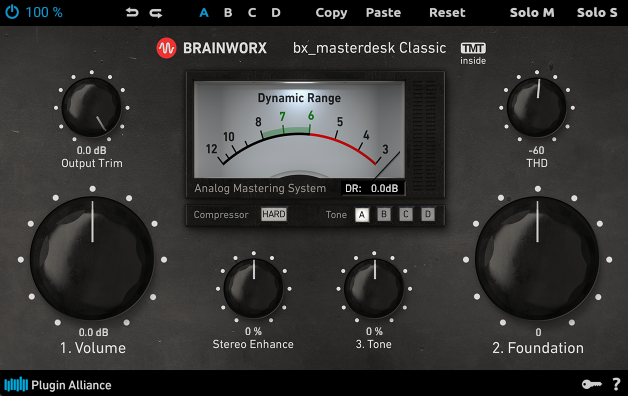The height and width of the screenshot is (396, 628).
Task: Enable Solo S monitoring
Action: 597,13
